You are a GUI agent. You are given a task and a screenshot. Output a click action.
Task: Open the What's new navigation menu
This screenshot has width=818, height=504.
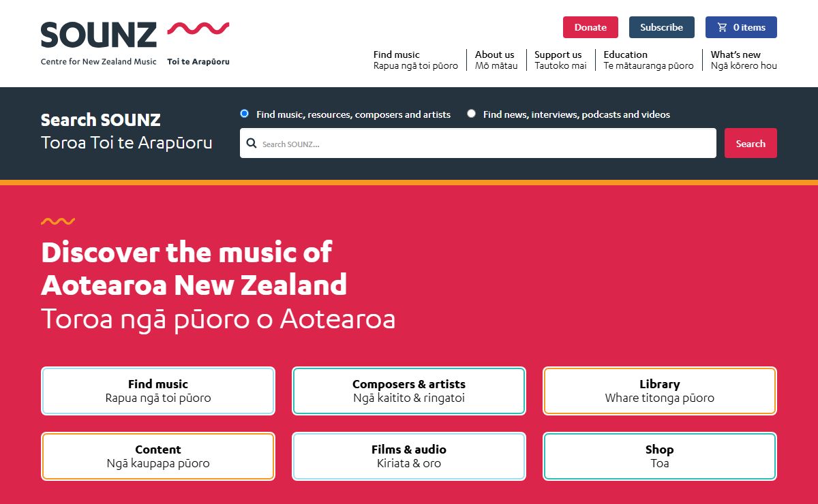744,60
